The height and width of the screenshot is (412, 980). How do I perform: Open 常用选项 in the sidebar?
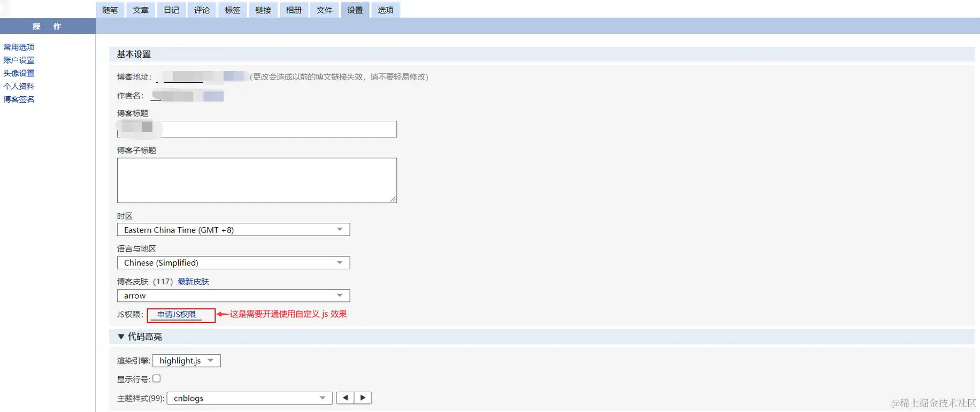tap(19, 47)
